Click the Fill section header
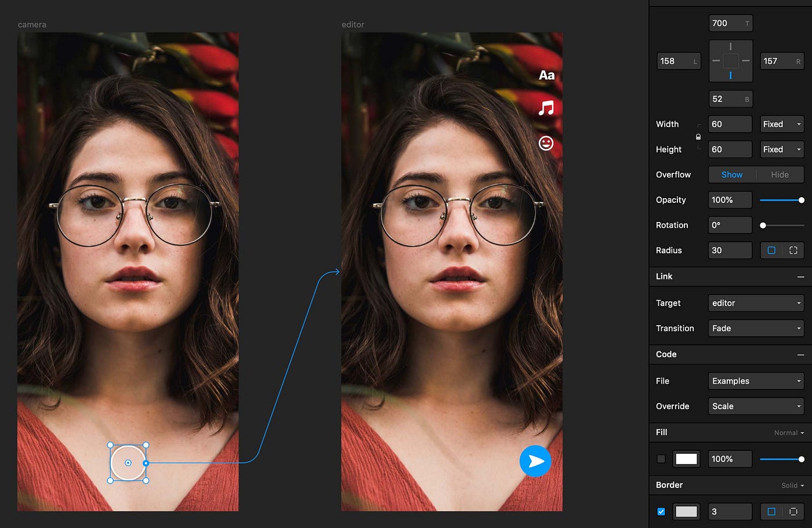This screenshot has height=528, width=812. tap(730, 432)
